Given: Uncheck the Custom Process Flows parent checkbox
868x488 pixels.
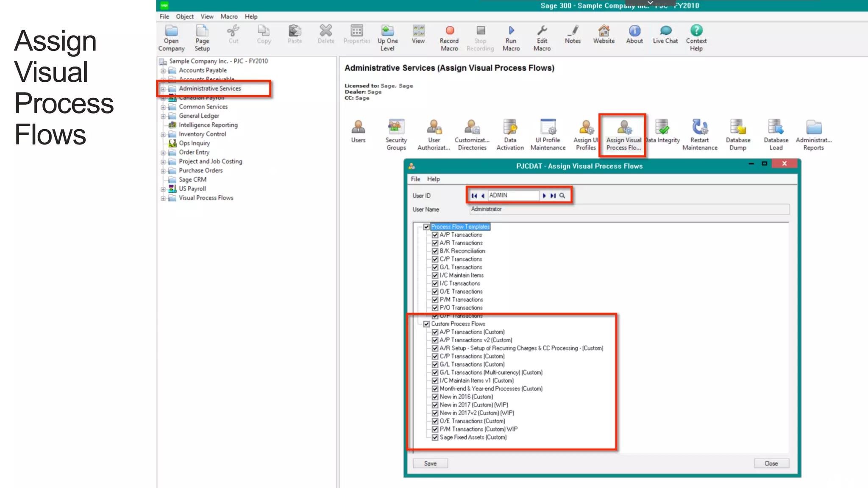Looking at the screenshot, I should pos(426,324).
